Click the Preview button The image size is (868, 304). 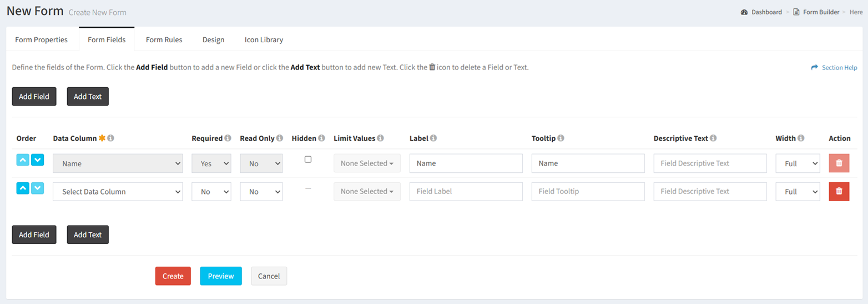tap(221, 276)
